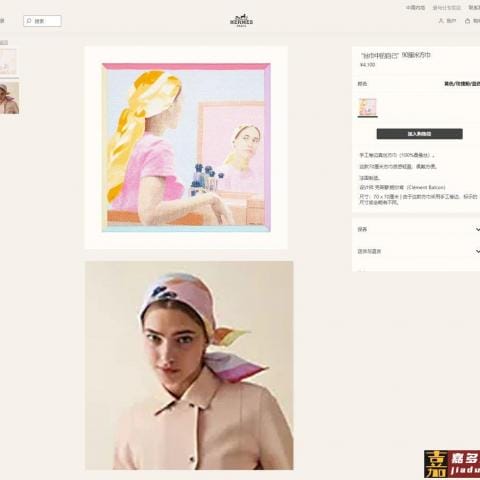Click the ¥4,100 price text

pos(367,65)
